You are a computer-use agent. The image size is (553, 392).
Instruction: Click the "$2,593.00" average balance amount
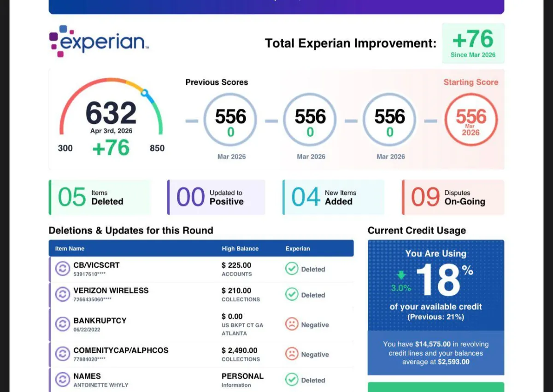pyautogui.click(x=453, y=362)
